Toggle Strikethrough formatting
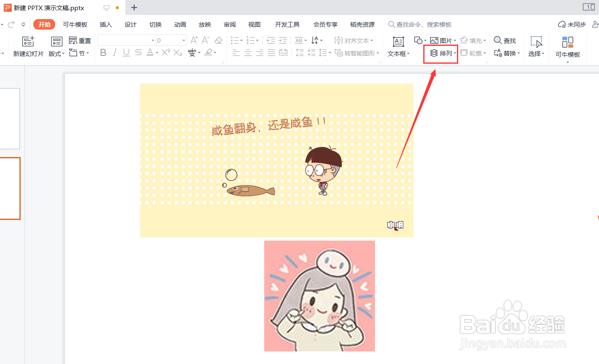Viewport: 599px width, 364px height. point(138,52)
